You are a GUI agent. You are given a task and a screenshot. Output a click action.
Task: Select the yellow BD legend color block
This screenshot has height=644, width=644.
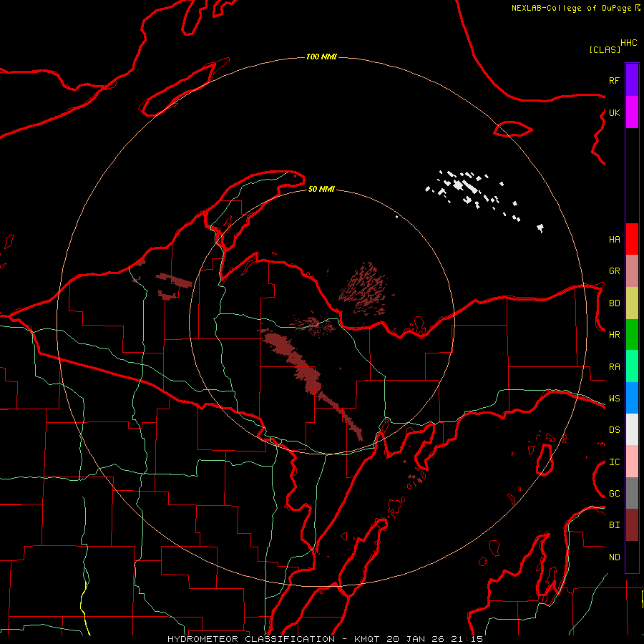click(x=632, y=303)
